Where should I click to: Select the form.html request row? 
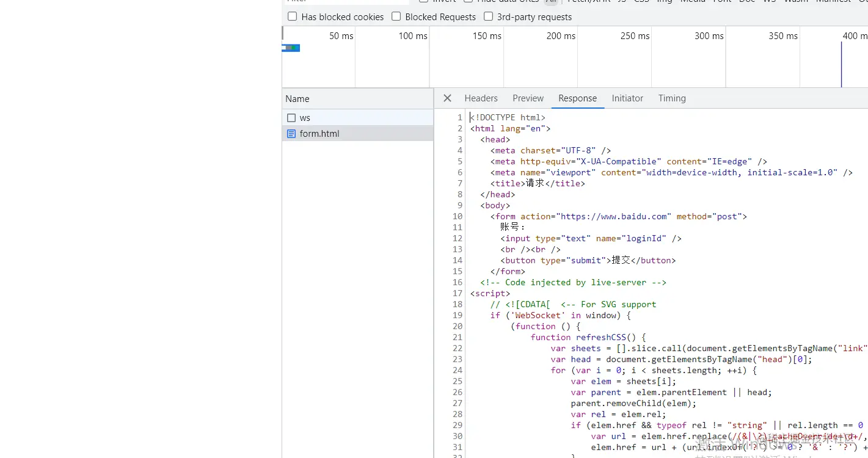click(x=358, y=134)
